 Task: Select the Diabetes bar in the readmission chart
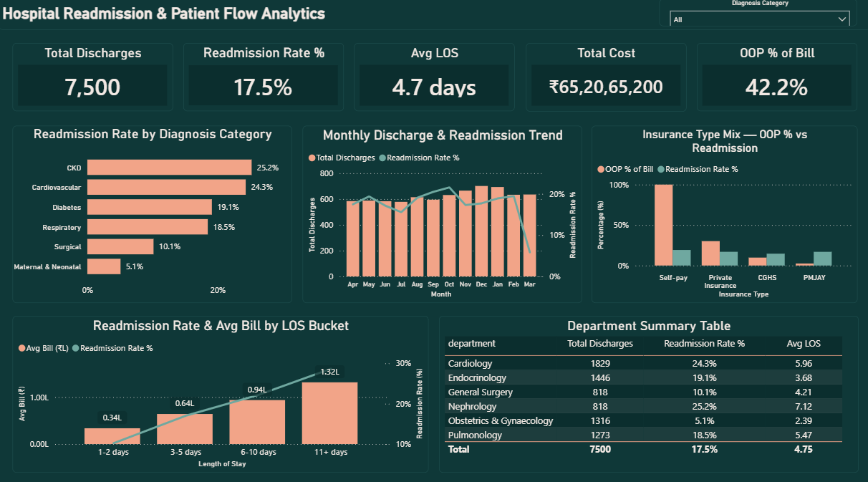pyautogui.click(x=150, y=207)
